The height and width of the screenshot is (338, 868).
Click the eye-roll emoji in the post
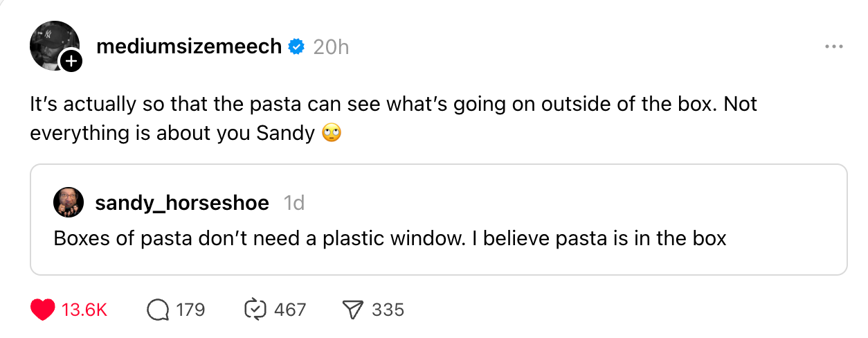(332, 133)
